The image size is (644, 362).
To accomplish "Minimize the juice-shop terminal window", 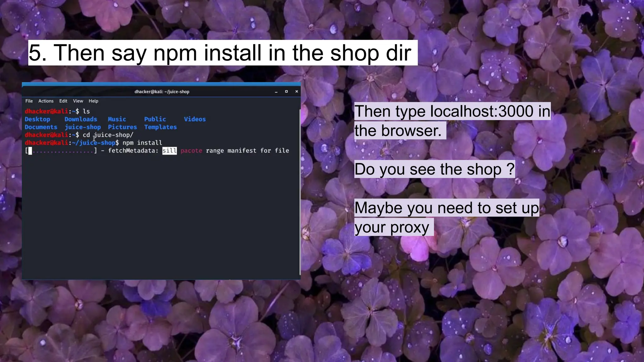I will (x=276, y=92).
